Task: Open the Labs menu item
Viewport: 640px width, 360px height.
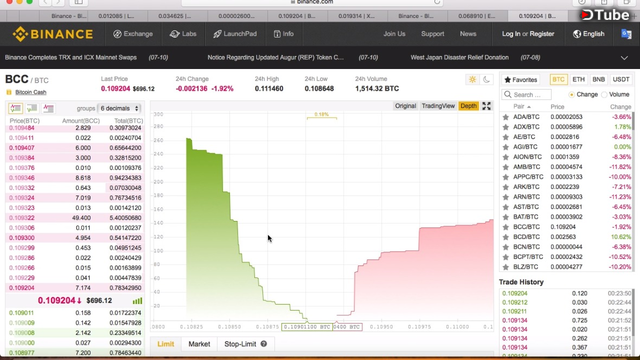Action: (x=183, y=34)
